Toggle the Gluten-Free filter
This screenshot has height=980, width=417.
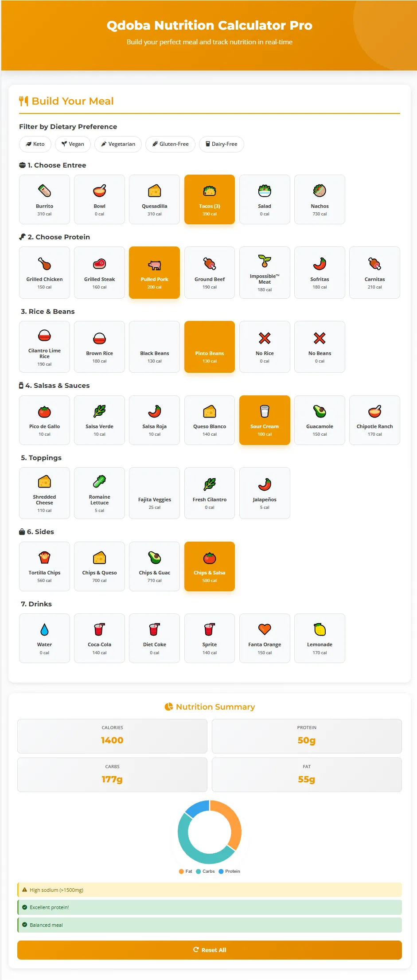(x=170, y=144)
